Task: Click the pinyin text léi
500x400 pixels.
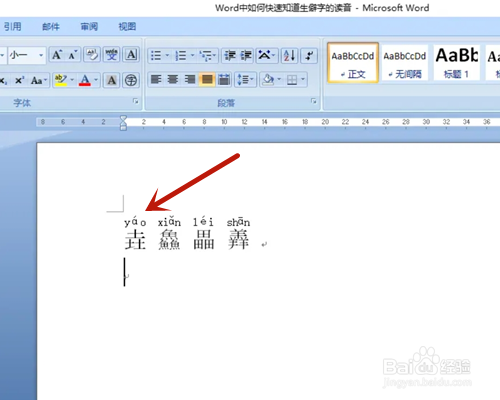Action: (203, 222)
